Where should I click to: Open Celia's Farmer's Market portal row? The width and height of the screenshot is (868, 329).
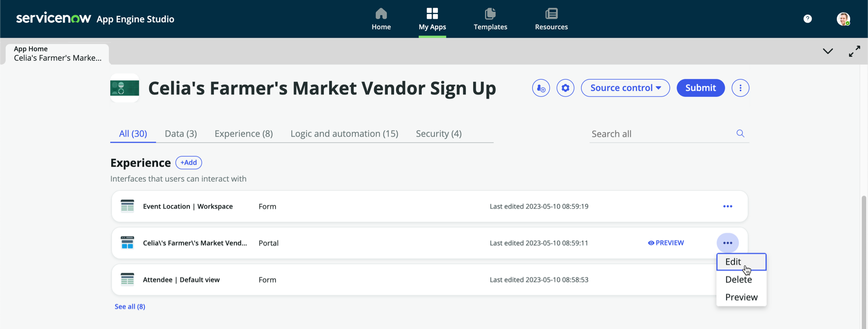[429, 243]
